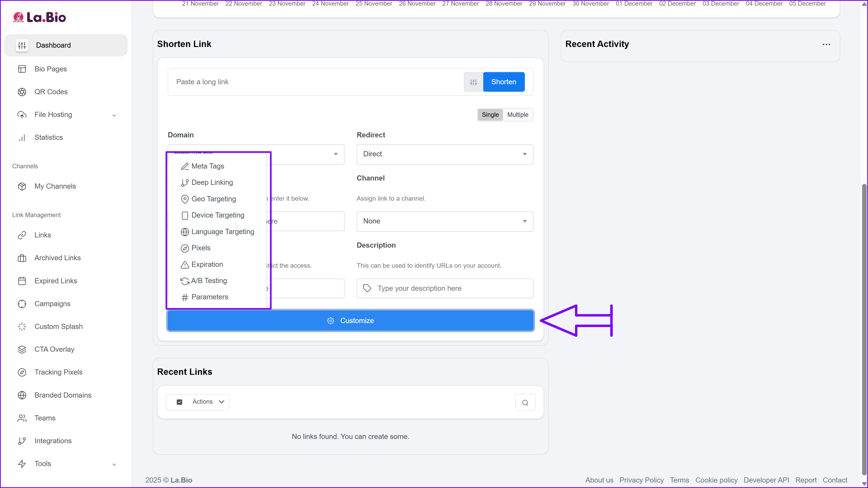Open the Redirect dropdown showing Direct
This screenshot has height=488, width=868.
point(444,154)
